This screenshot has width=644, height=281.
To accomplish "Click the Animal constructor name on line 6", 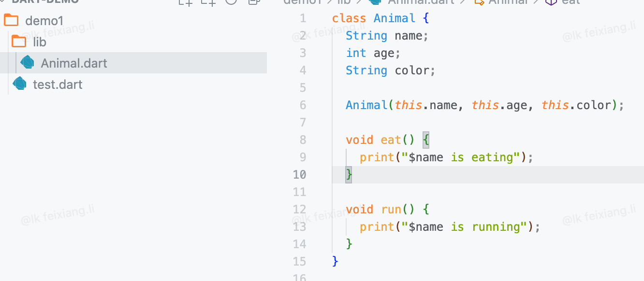I will click(x=366, y=105).
